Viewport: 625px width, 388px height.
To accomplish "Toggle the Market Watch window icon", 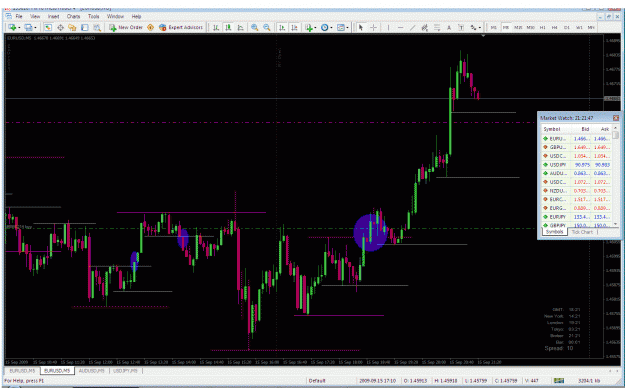I will [x=48, y=28].
